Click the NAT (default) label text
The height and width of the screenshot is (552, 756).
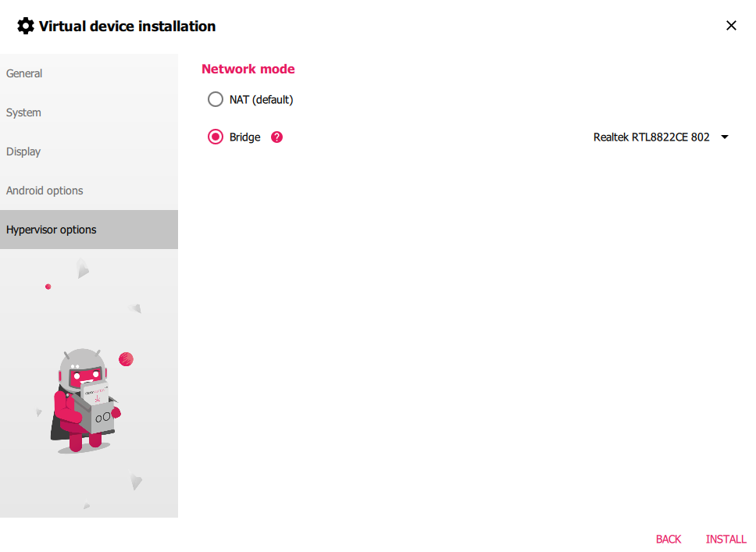pos(262,100)
